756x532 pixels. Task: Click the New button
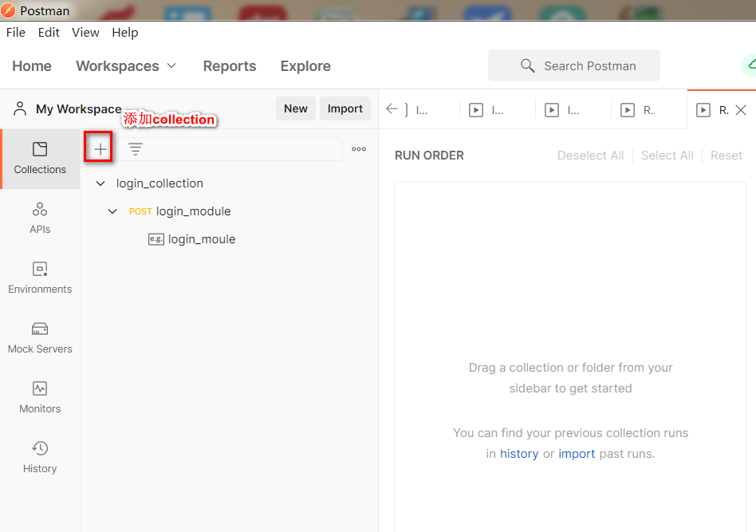click(x=296, y=108)
